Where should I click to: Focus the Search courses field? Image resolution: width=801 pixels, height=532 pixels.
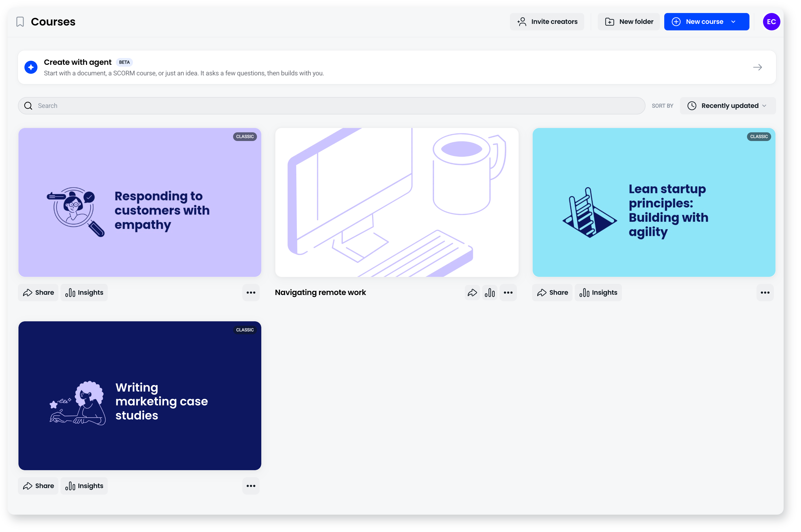pyautogui.click(x=331, y=105)
